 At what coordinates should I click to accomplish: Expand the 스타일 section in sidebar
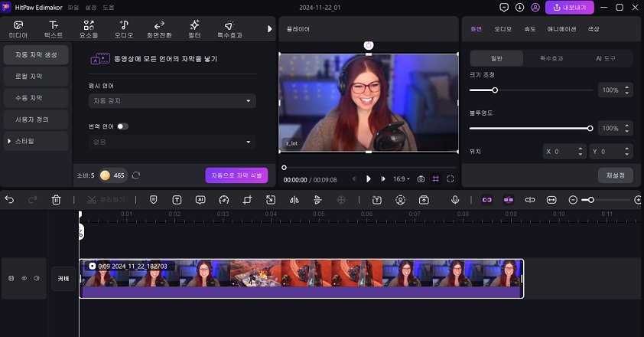coord(35,141)
